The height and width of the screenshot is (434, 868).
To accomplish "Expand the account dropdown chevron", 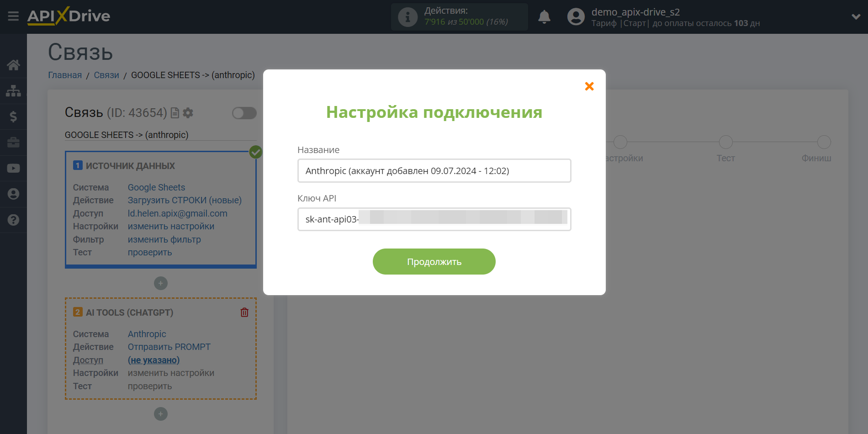I will point(856,17).
